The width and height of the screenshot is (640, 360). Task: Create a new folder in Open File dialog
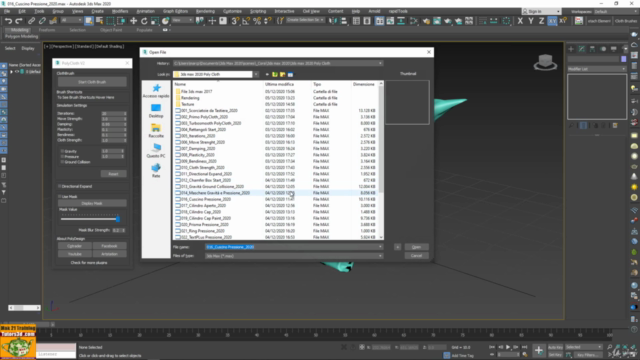coord(282,74)
